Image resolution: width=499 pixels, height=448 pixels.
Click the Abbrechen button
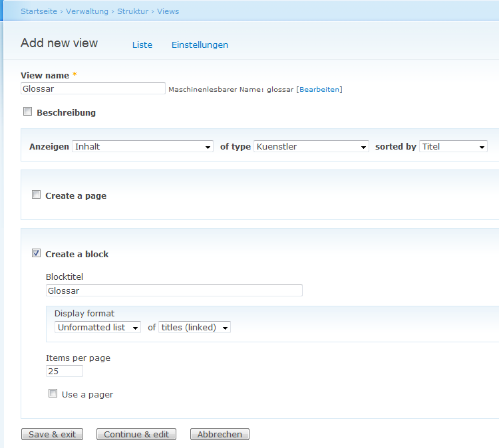pos(220,434)
